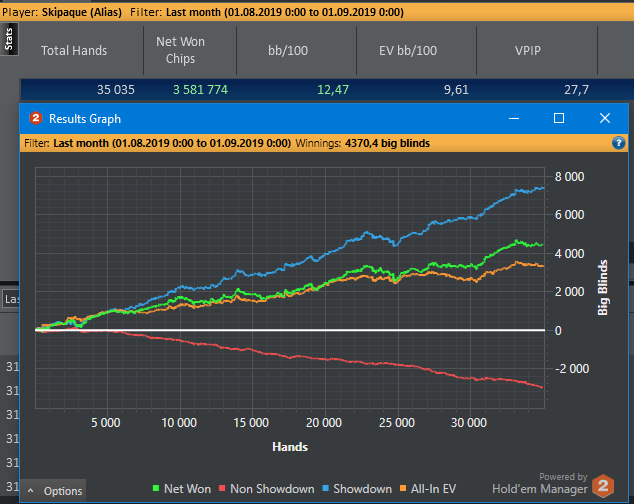Click the Results Graph window title

pyautogui.click(x=85, y=119)
